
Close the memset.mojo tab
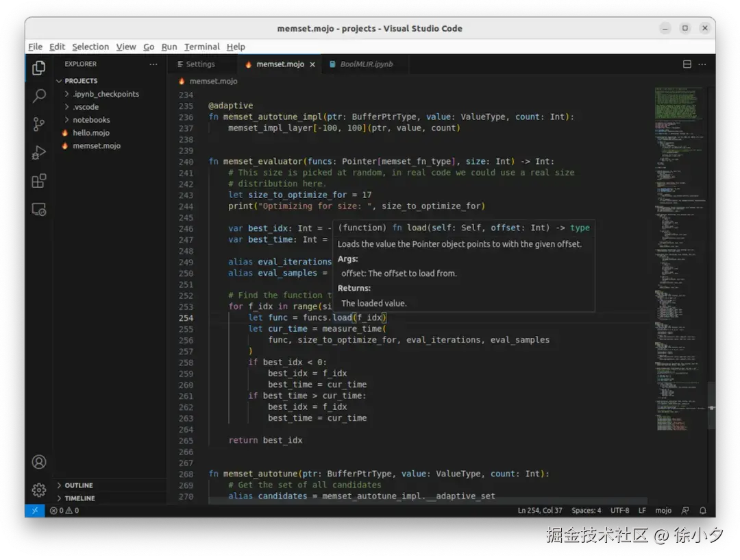pos(312,64)
